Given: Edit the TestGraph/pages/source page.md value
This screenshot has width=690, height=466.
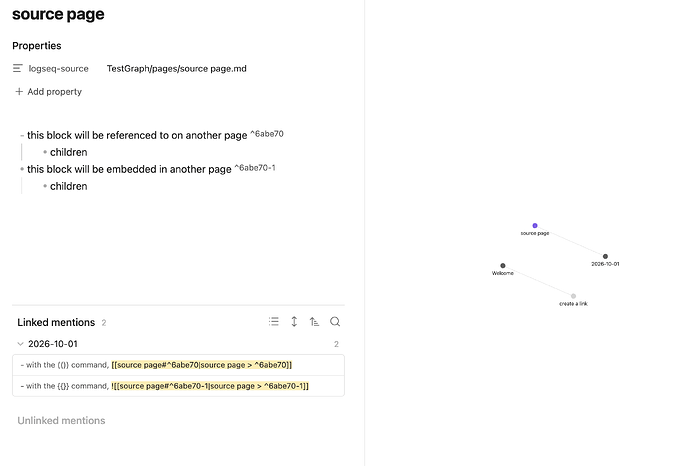Looking at the screenshot, I should click(176, 69).
